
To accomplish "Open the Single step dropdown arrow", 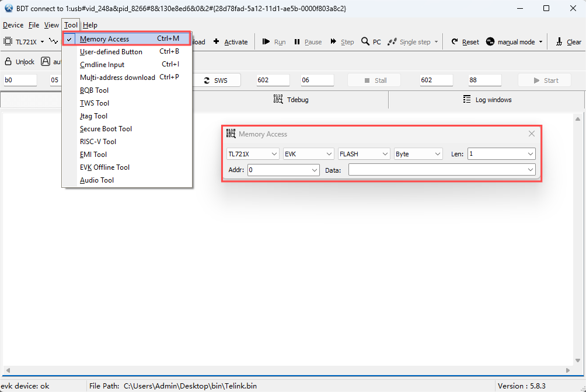I will [436, 42].
